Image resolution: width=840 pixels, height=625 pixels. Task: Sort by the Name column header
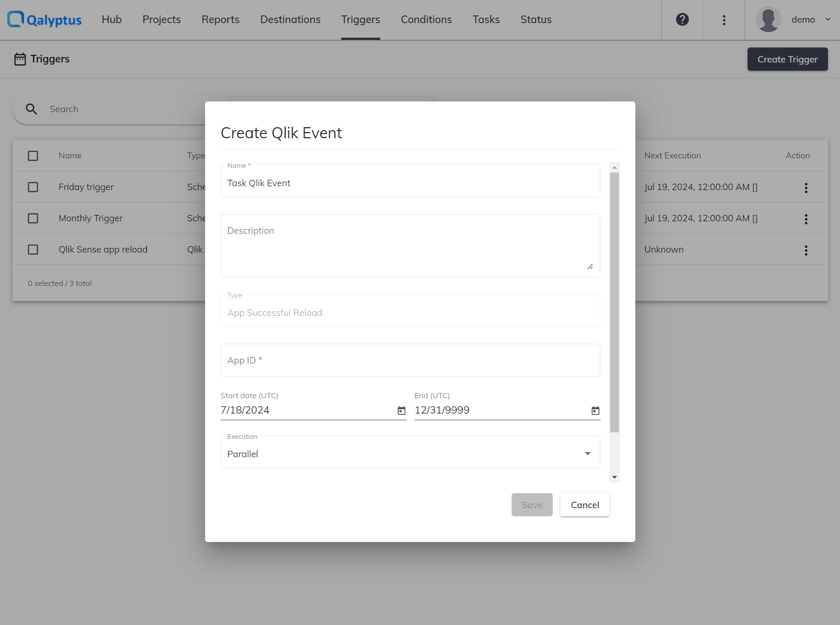click(70, 156)
